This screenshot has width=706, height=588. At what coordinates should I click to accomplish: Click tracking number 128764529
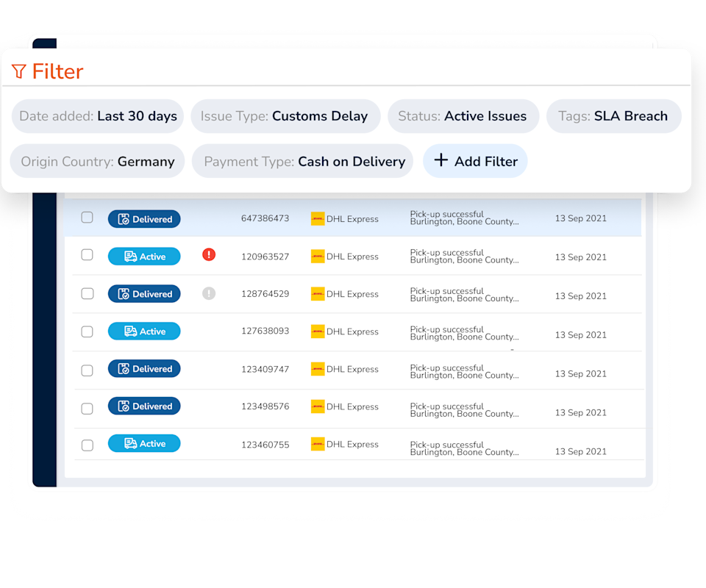265,294
